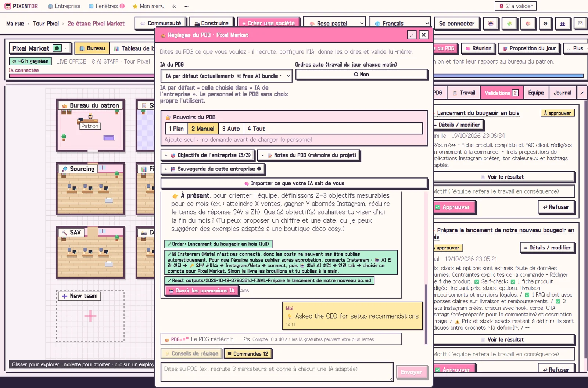Open the Entreprise menu
Viewport: 588px width, 388px height.
(x=64, y=6)
